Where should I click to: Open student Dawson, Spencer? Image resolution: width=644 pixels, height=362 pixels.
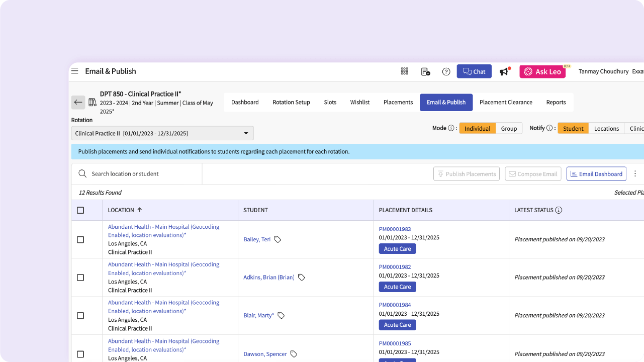(265, 354)
